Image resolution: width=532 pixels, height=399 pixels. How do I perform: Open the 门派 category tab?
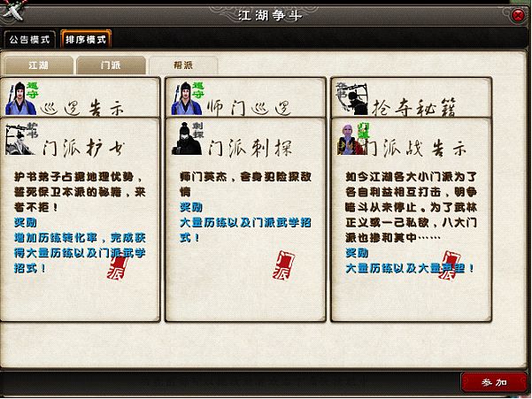[111, 65]
